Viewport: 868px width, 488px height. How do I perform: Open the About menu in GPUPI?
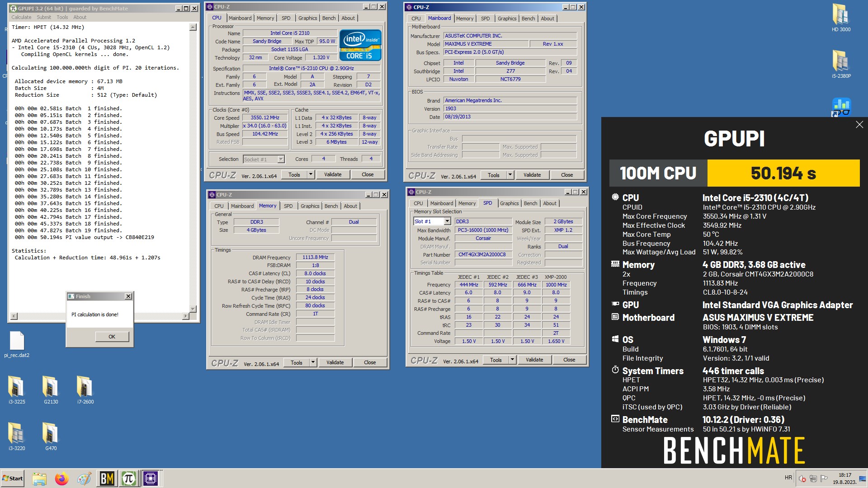pyautogui.click(x=80, y=17)
